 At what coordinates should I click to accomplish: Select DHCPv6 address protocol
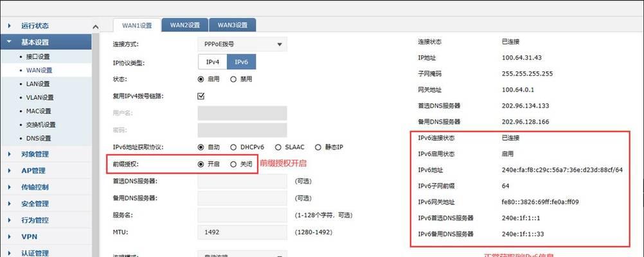pos(233,147)
